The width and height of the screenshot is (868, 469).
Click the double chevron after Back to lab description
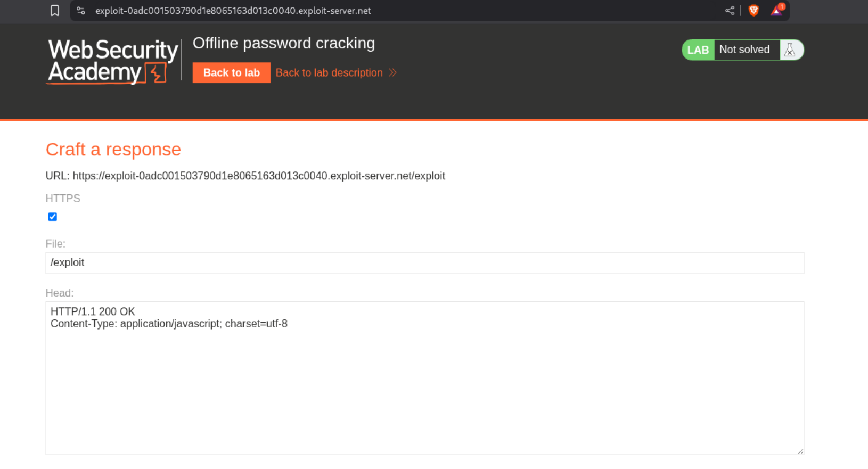(393, 73)
